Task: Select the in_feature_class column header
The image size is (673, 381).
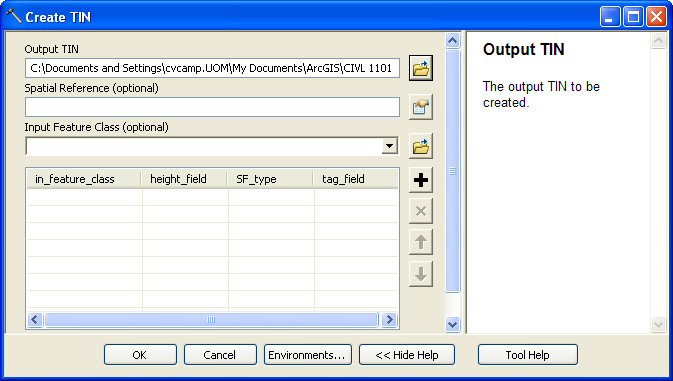Action: pyautogui.click(x=84, y=179)
